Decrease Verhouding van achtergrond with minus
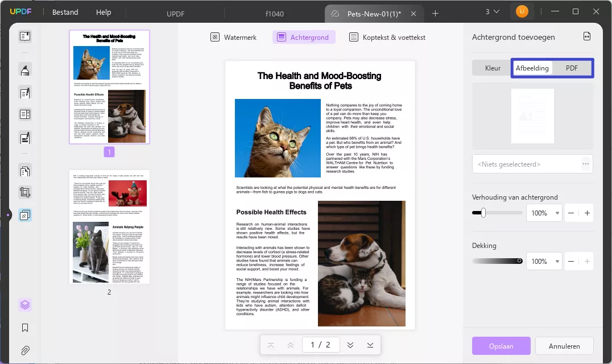Viewport: 612px width, 364px height. (571, 213)
